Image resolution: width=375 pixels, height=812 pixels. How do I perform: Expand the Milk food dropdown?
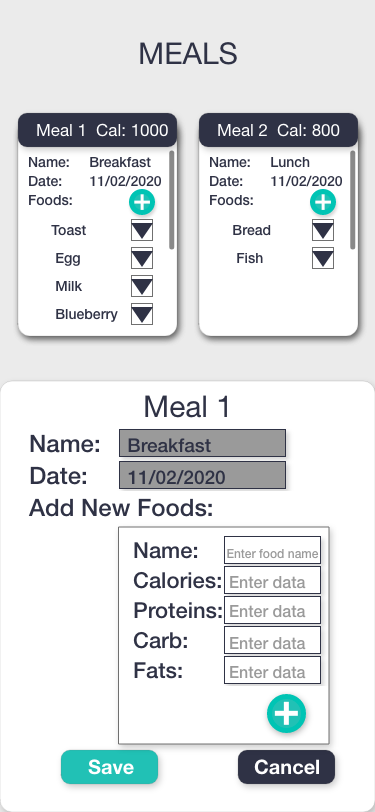click(142, 286)
